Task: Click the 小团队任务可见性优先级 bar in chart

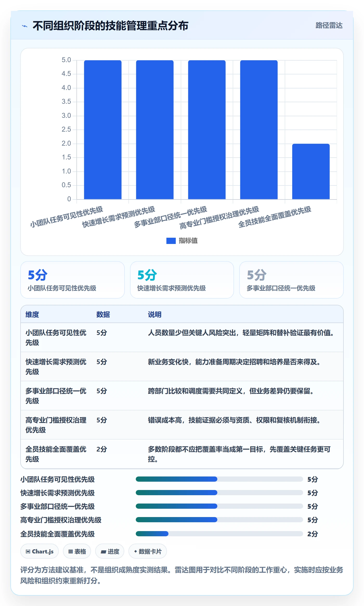Action: coord(103,130)
